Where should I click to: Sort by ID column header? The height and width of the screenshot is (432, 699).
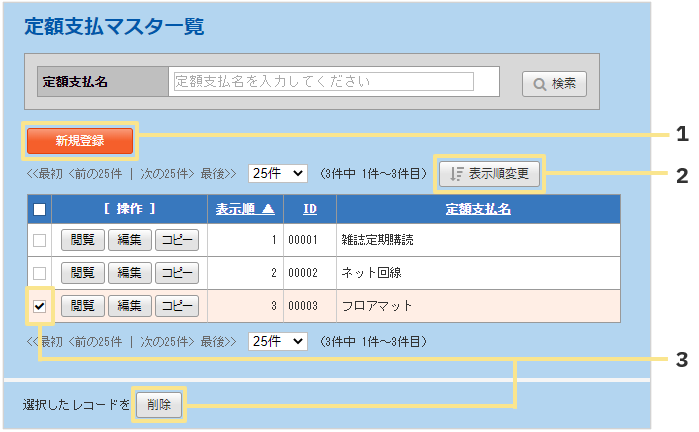[x=310, y=209]
